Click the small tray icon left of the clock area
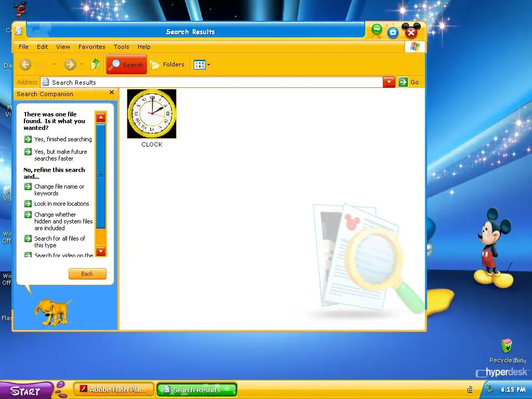This screenshot has height=399, width=532. (470, 390)
